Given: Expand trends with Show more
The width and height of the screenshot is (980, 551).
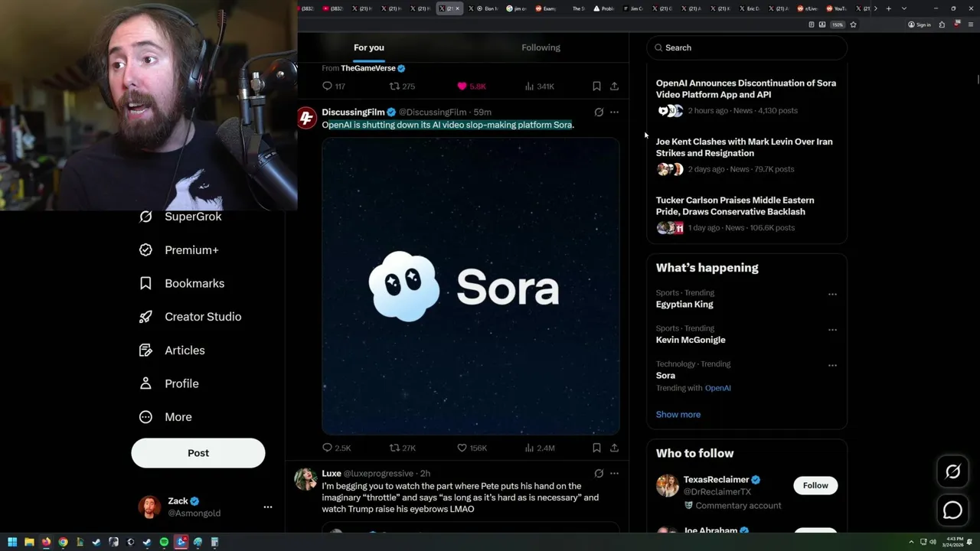Looking at the screenshot, I should (x=678, y=415).
